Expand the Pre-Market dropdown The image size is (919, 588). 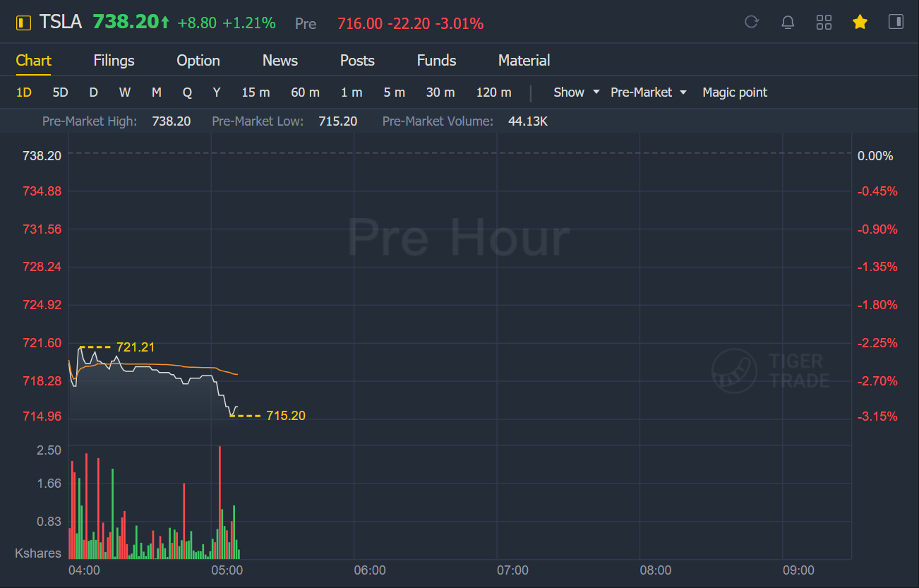[x=649, y=92]
